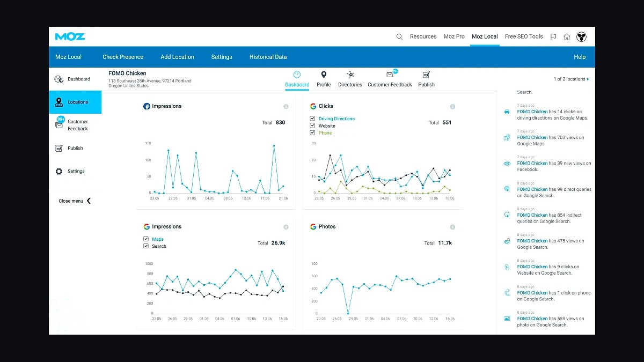The image size is (644, 362).
Task: Open Settings in blue navigation bar
Action: 222,57
